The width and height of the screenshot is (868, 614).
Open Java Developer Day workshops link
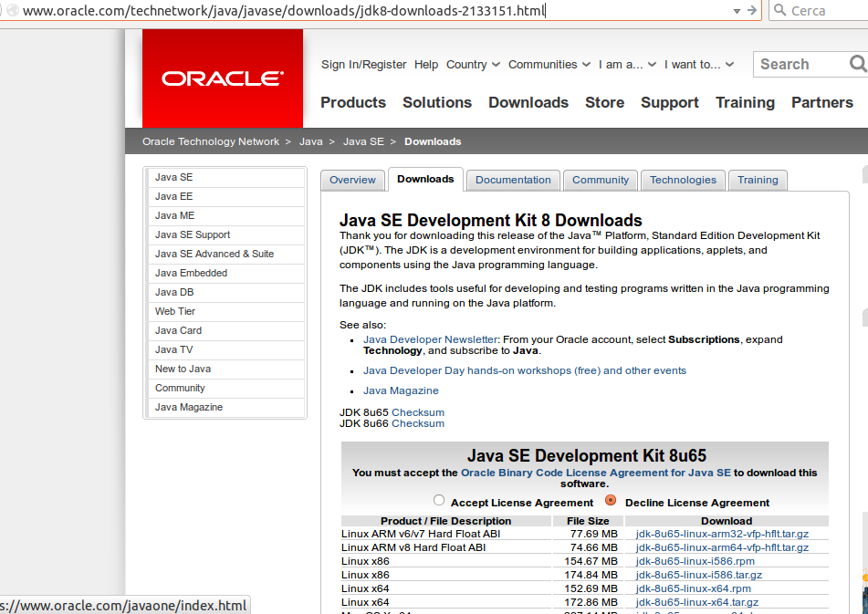(x=525, y=370)
